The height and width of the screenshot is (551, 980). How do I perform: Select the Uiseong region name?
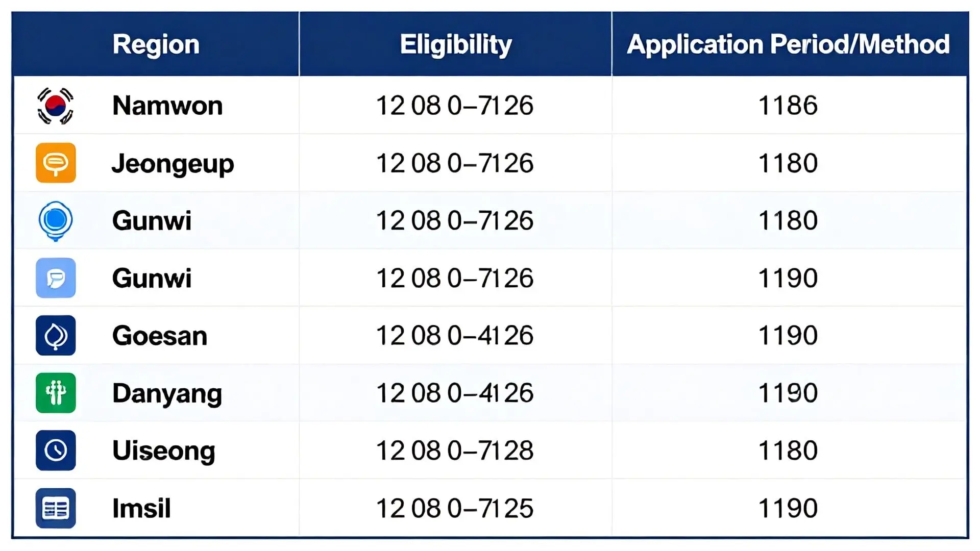(x=163, y=451)
